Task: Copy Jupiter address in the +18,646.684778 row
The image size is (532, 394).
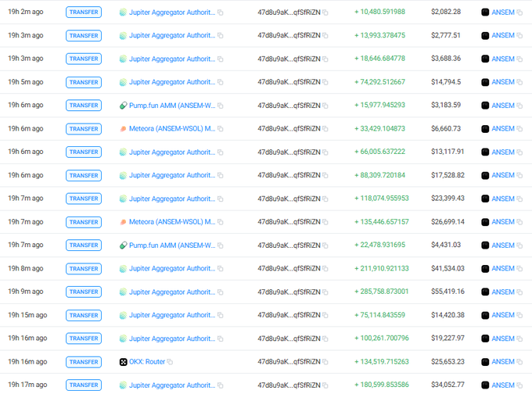Action: pyautogui.click(x=220, y=59)
